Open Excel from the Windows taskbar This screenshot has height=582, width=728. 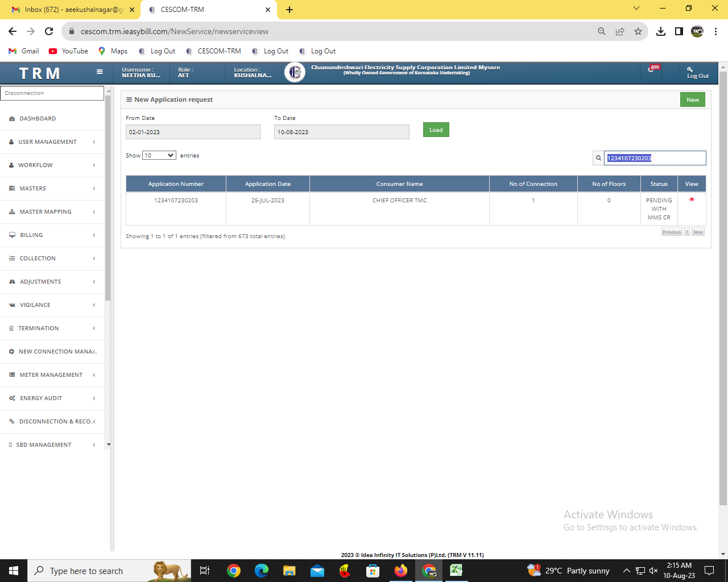click(456, 571)
